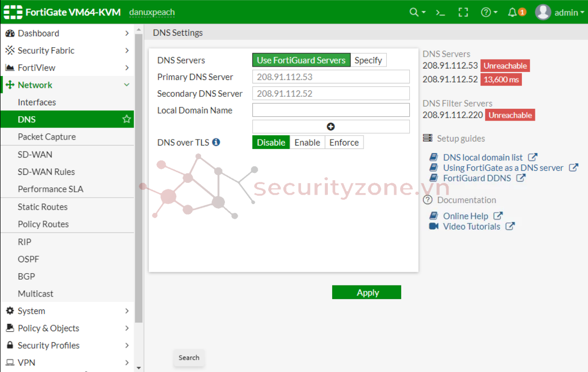Click the Dashboard gauge icon
This screenshot has height=372, width=588.
click(x=10, y=33)
